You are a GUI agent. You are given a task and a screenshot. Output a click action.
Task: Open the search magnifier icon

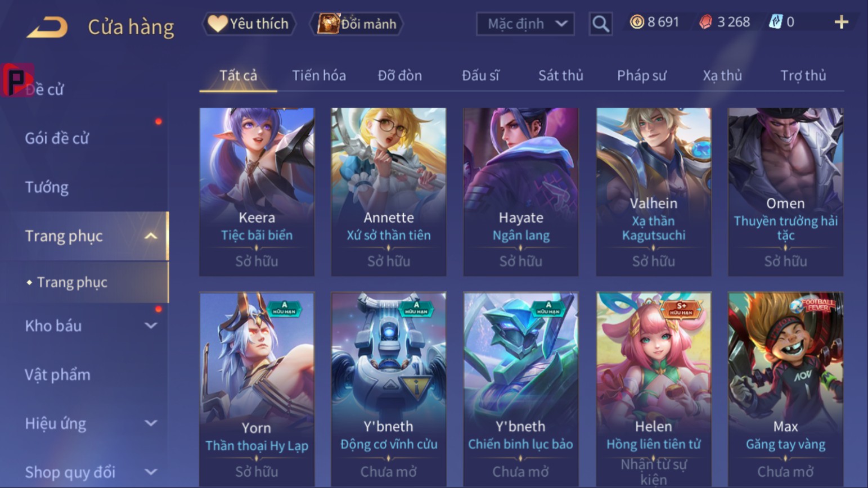pos(600,24)
